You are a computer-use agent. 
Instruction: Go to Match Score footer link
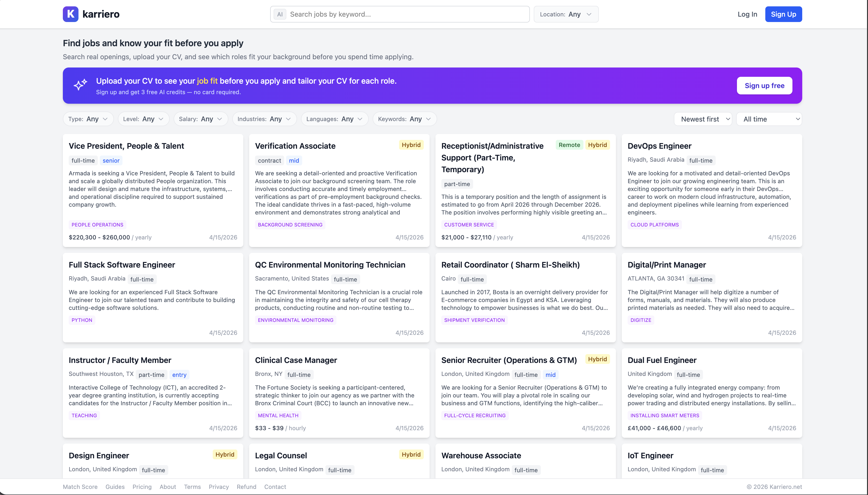80,486
